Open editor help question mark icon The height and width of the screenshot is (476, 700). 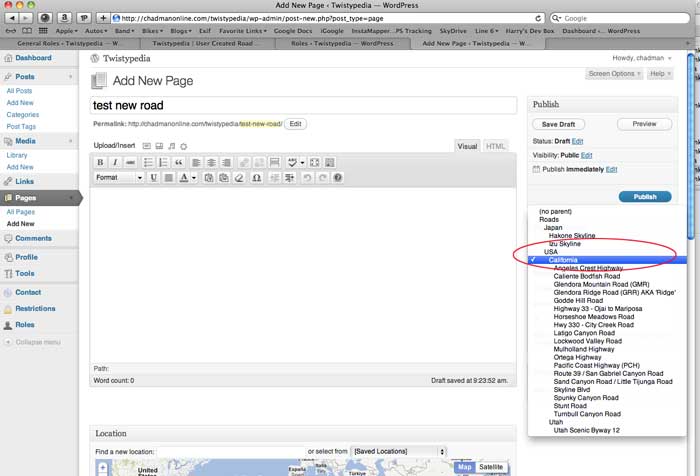[338, 178]
